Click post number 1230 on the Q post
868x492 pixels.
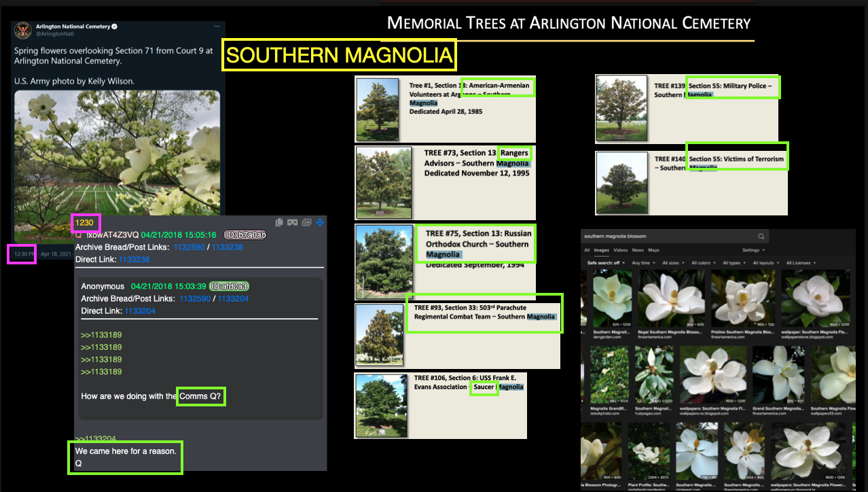click(85, 222)
